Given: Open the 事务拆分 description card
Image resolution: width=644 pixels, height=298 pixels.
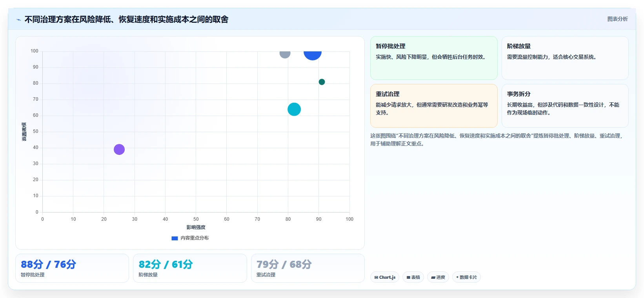Looking at the screenshot, I should pos(565,106).
